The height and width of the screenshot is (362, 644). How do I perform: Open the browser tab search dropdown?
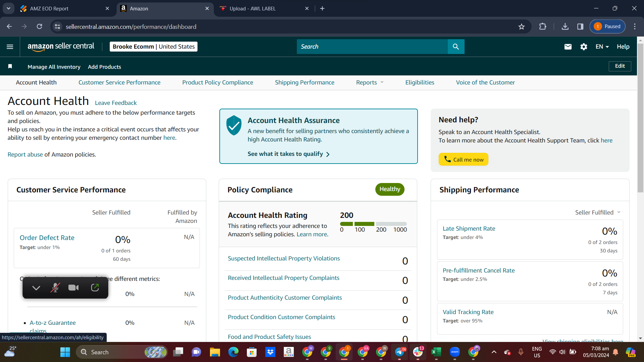point(8,8)
